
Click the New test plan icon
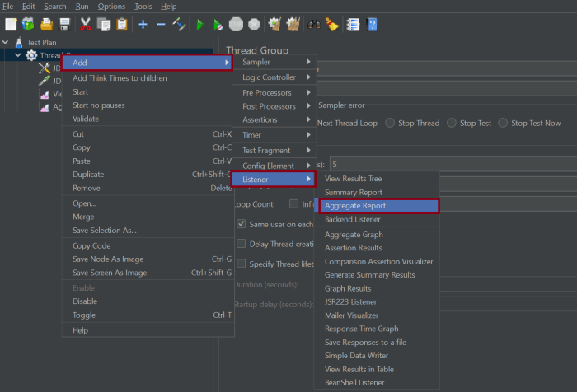(10, 25)
